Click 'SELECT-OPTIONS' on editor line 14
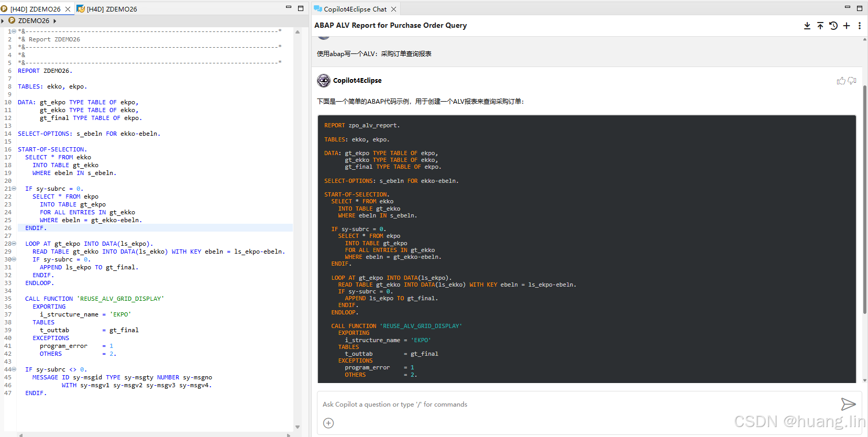 (x=45, y=134)
